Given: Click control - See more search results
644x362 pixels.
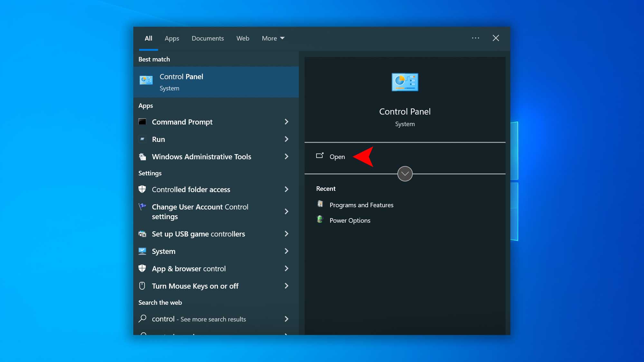Looking at the screenshot, I should (199, 319).
